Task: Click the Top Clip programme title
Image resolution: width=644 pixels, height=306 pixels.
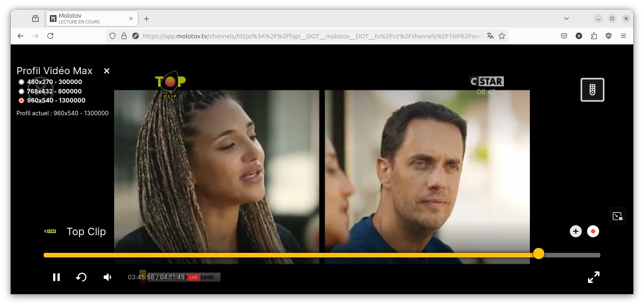Action: (x=86, y=231)
